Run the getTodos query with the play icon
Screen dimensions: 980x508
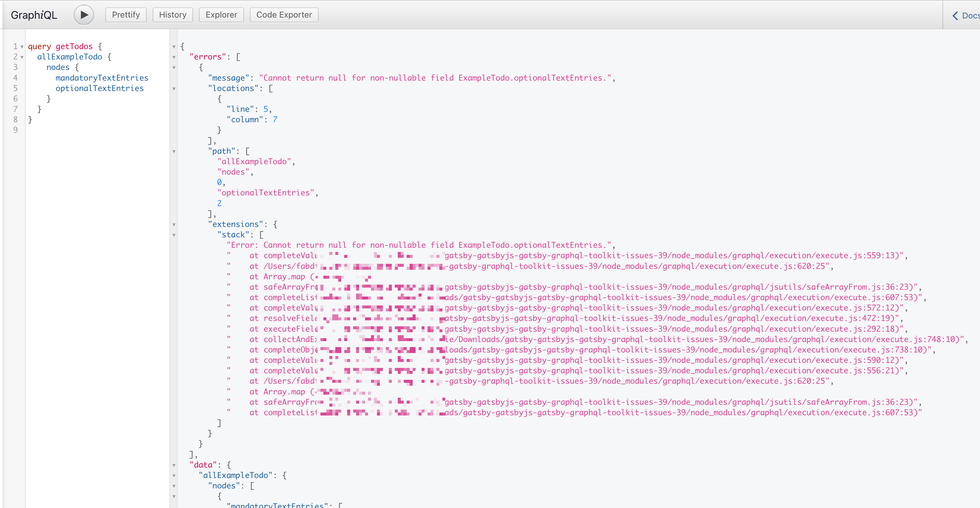pos(83,15)
